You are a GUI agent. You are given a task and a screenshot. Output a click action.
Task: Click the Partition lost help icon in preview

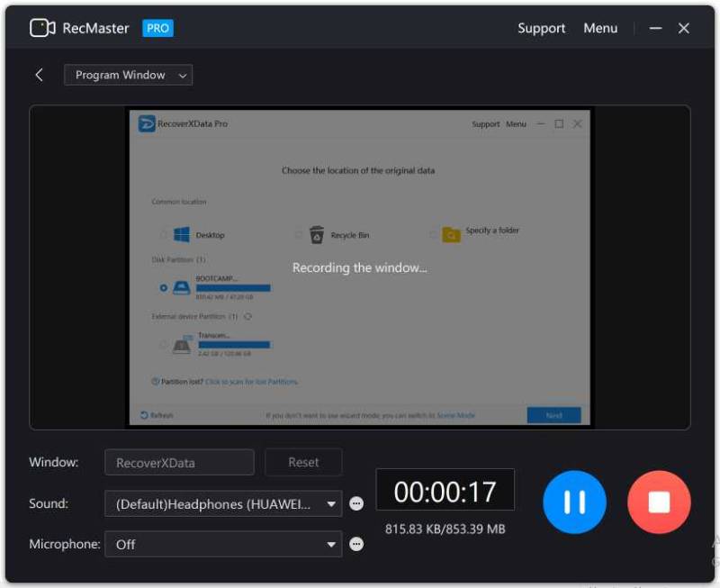pos(155,381)
